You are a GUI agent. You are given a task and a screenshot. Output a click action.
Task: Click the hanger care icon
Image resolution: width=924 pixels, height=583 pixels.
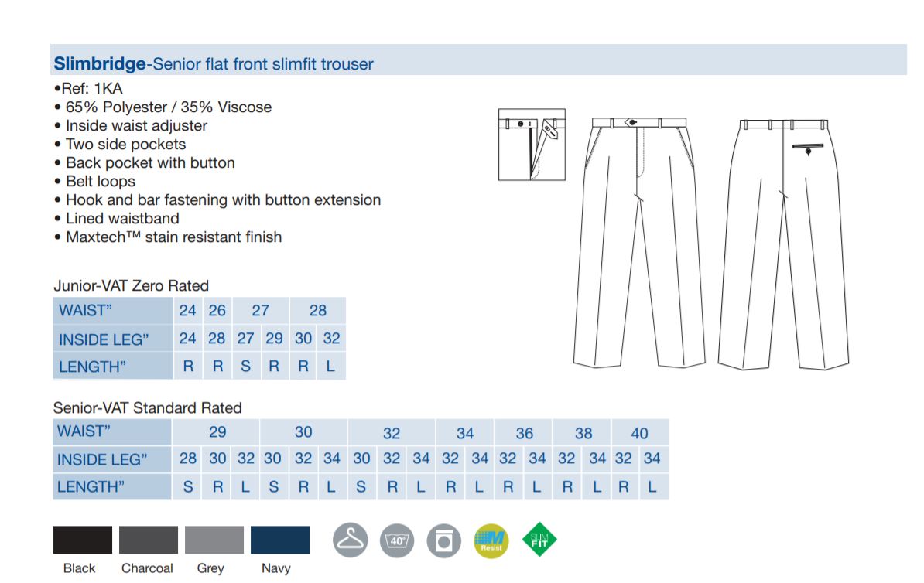(x=350, y=540)
